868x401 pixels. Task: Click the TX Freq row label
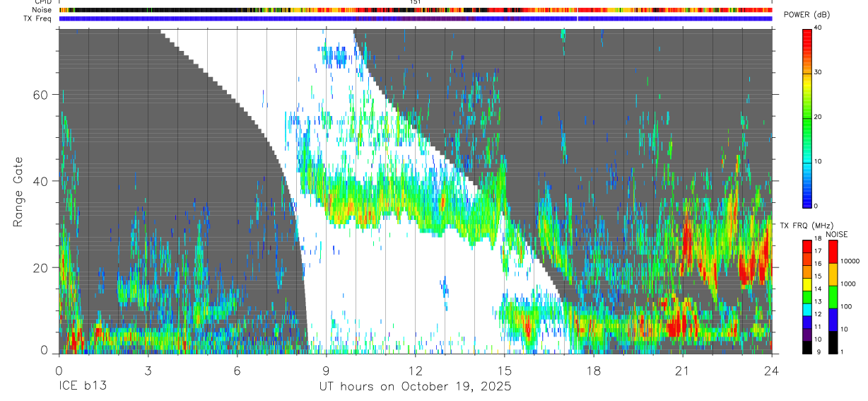pyautogui.click(x=38, y=18)
